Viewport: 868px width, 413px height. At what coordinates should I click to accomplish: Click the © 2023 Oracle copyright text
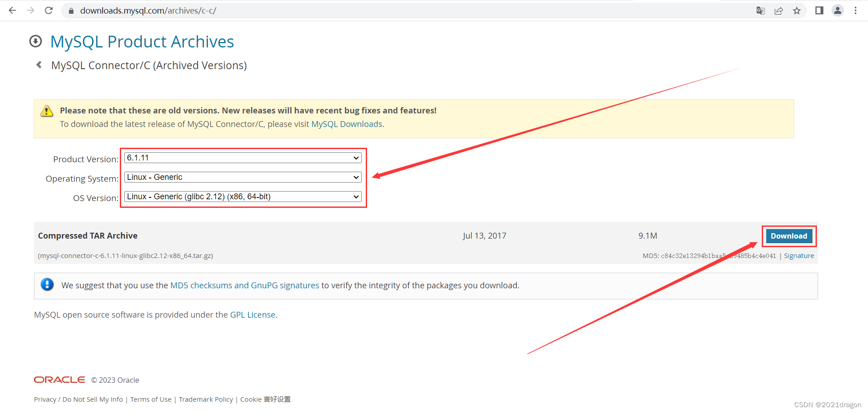pyautogui.click(x=115, y=380)
